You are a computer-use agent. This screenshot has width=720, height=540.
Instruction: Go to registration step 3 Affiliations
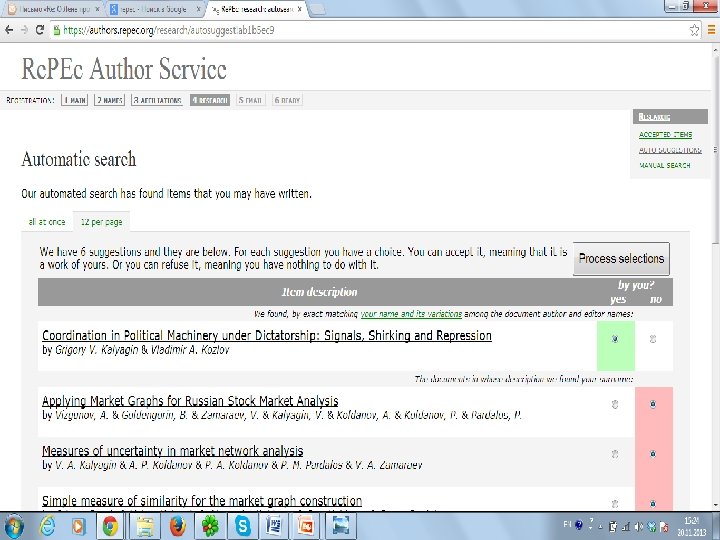157,100
